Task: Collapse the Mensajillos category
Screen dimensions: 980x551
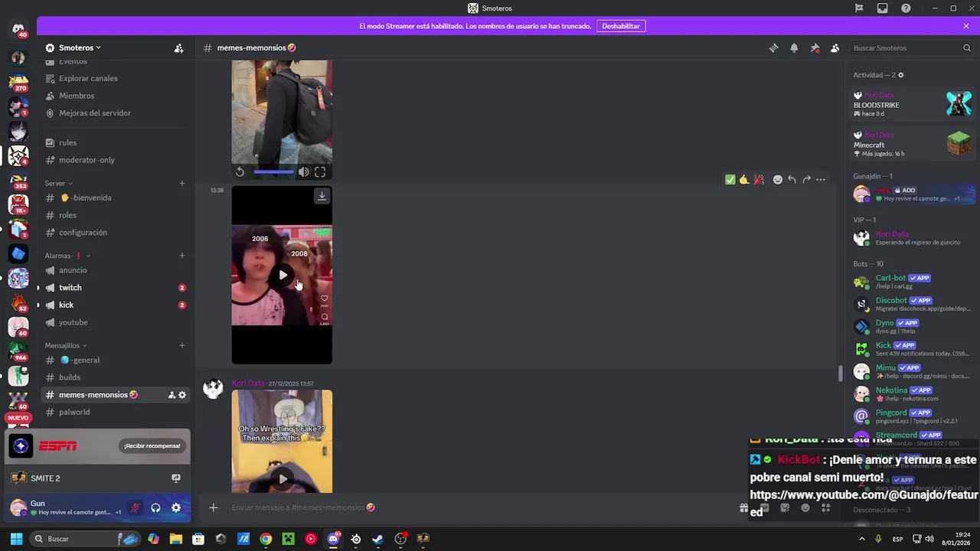Action: pyautogui.click(x=66, y=345)
